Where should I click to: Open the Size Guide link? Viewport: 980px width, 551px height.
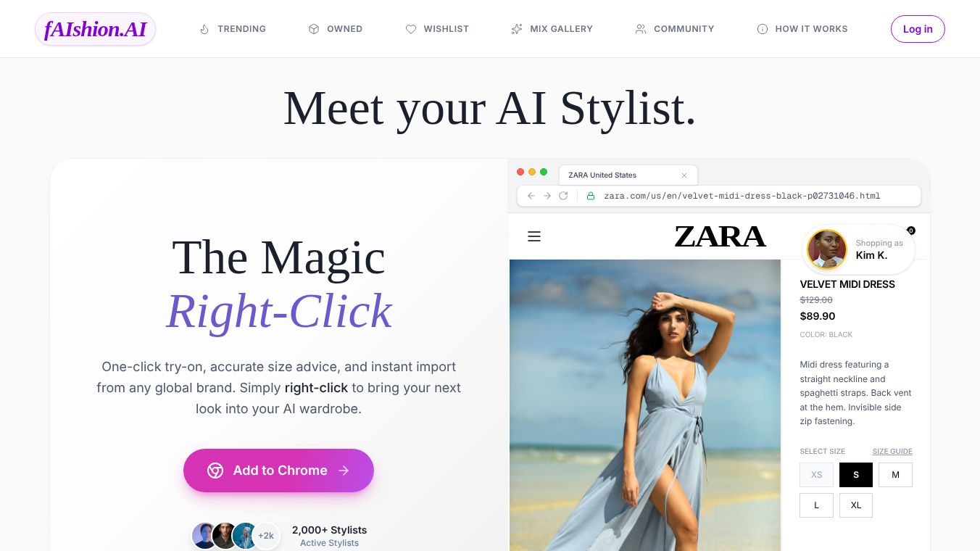892,451
